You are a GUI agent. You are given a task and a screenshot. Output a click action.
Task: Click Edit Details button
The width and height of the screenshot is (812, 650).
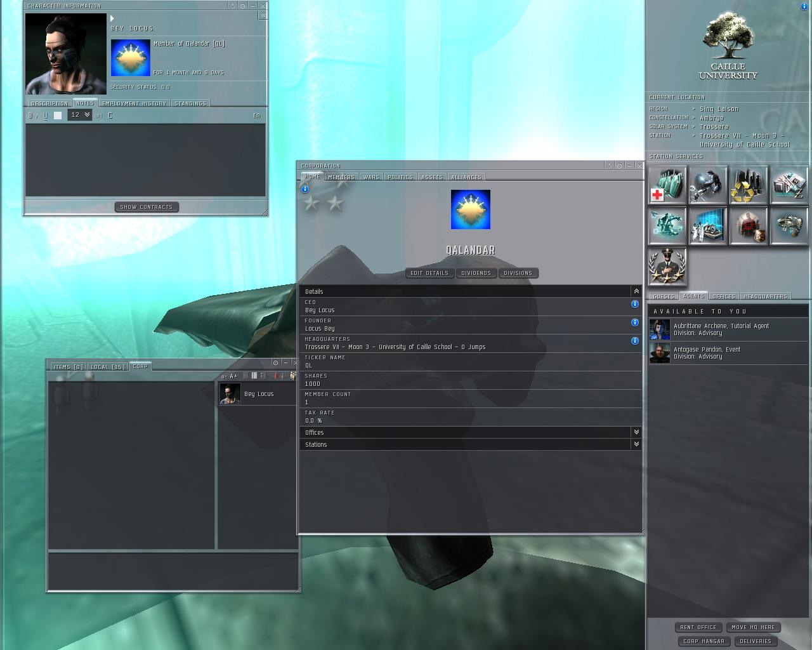(x=429, y=273)
